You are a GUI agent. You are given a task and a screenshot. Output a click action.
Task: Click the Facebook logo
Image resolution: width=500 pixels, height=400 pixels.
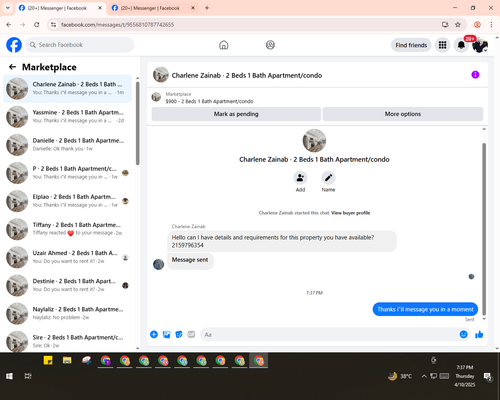(14, 45)
